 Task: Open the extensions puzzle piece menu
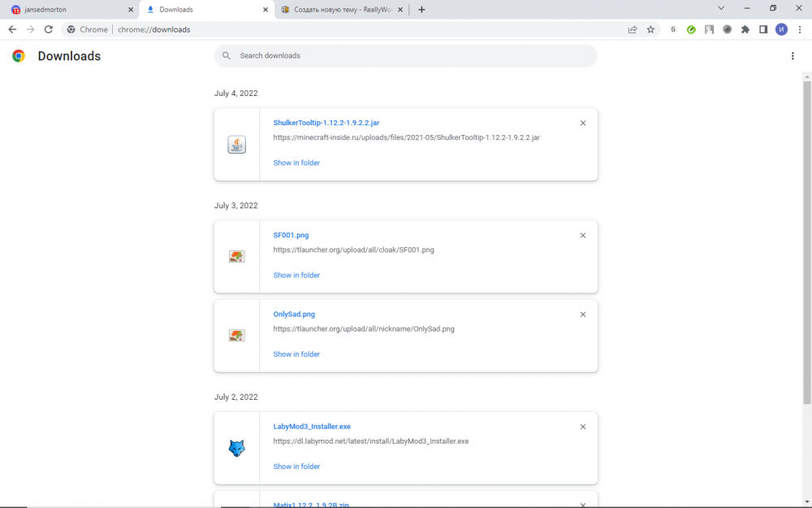(x=745, y=29)
